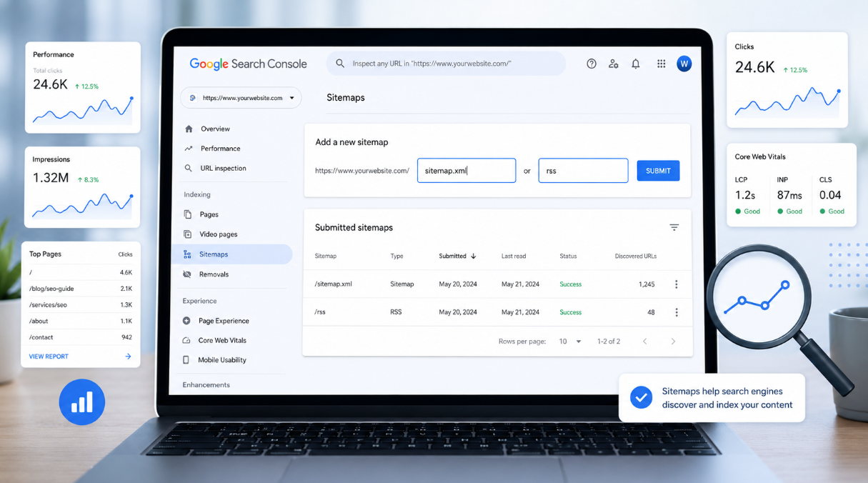Click the Removals eye-slash icon
This screenshot has height=483, width=868.
coord(187,274)
